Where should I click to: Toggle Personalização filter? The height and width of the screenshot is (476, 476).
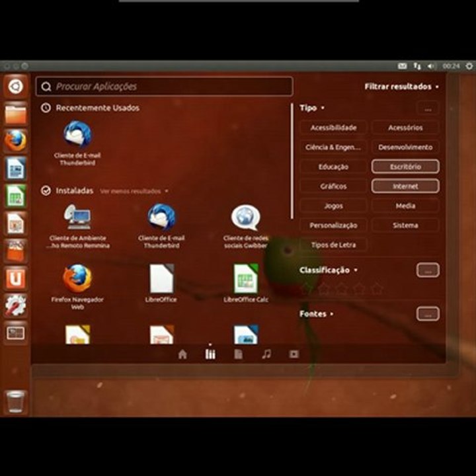pyautogui.click(x=333, y=225)
